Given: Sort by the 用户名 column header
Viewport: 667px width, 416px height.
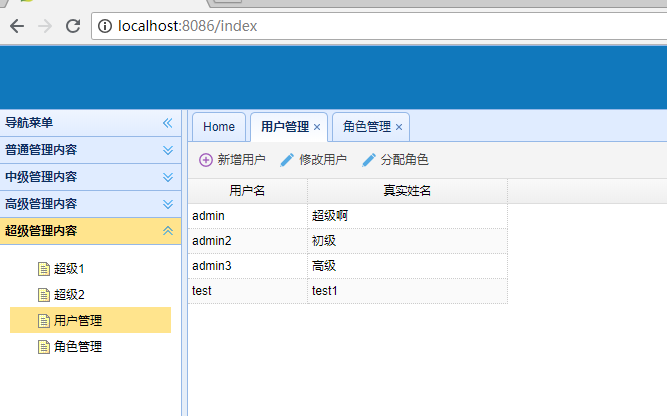Looking at the screenshot, I should 247,191.
